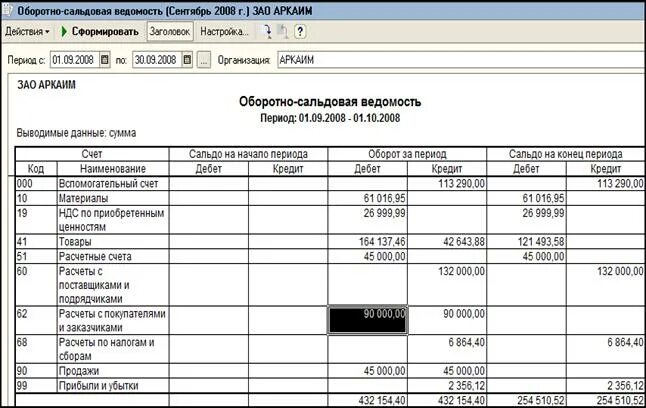This screenshot has height=408, width=646.
Task: Select the Товары account name cell
Action: (x=112, y=242)
